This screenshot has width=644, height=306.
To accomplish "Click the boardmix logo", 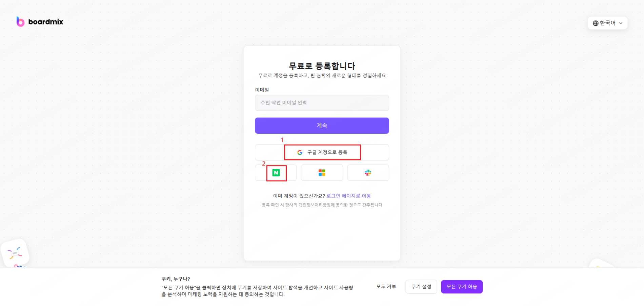I will [40, 22].
